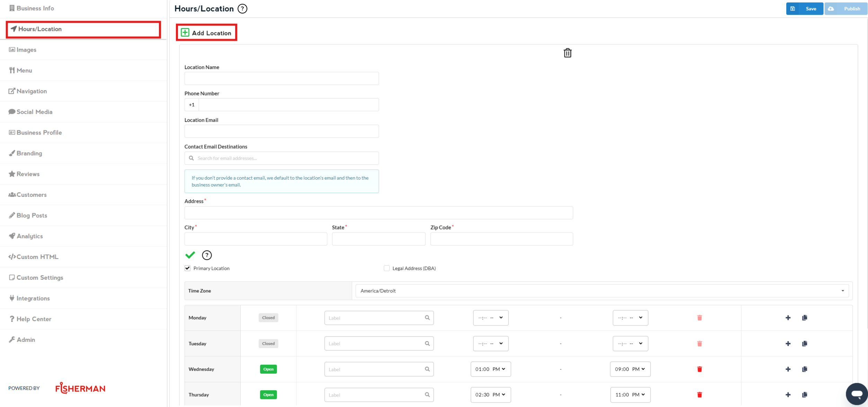
Task: Uncheck the Primary Location checkbox
Action: (x=188, y=268)
